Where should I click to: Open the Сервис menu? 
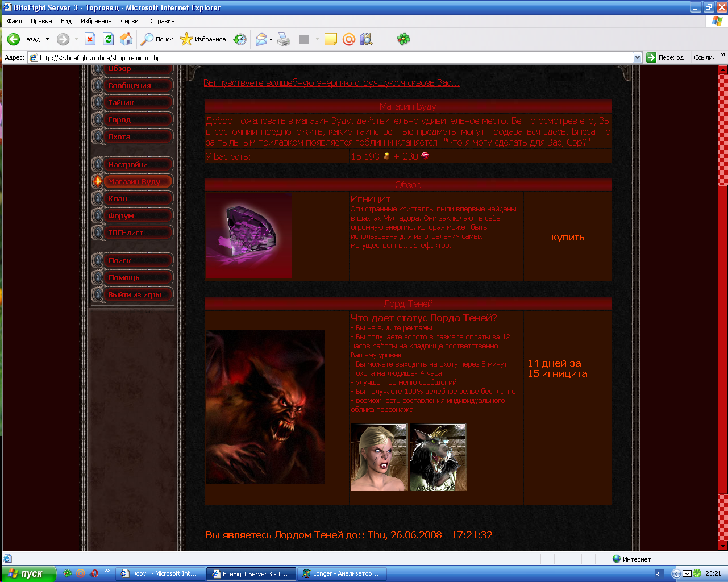131,21
